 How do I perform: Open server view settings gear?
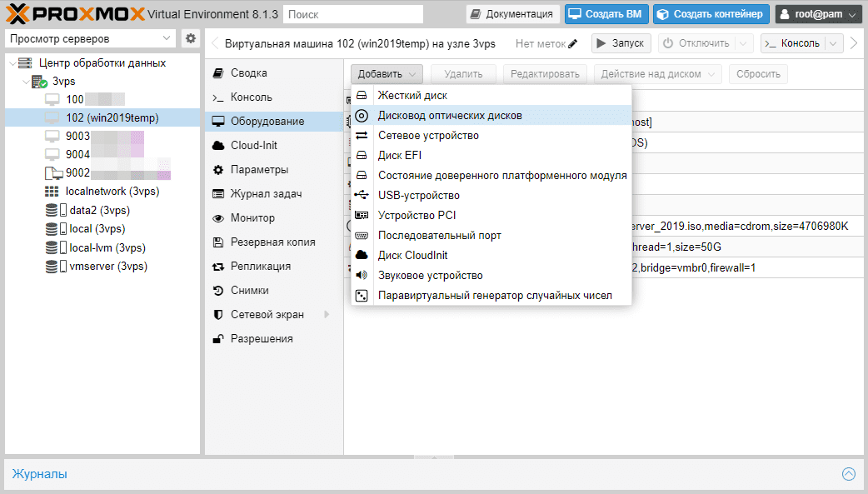pos(191,38)
